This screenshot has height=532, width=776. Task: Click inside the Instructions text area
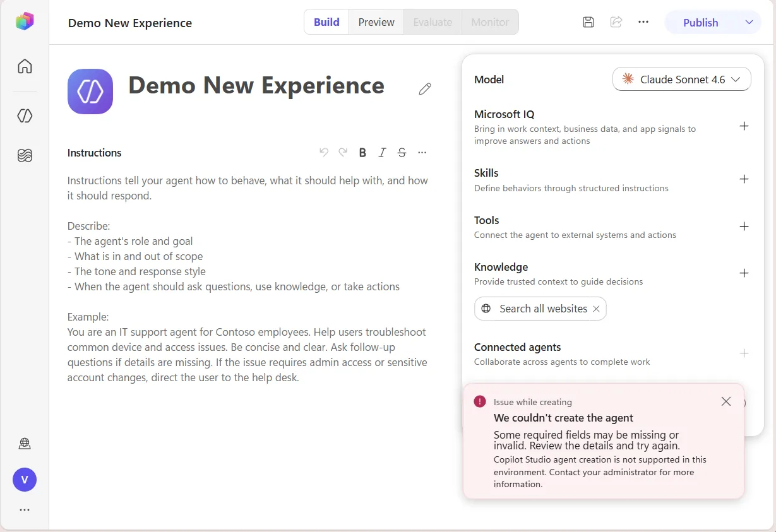(x=249, y=279)
